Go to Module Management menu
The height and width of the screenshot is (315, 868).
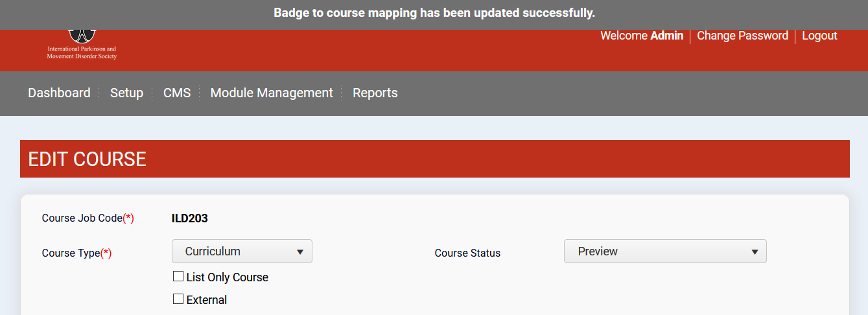tap(272, 93)
